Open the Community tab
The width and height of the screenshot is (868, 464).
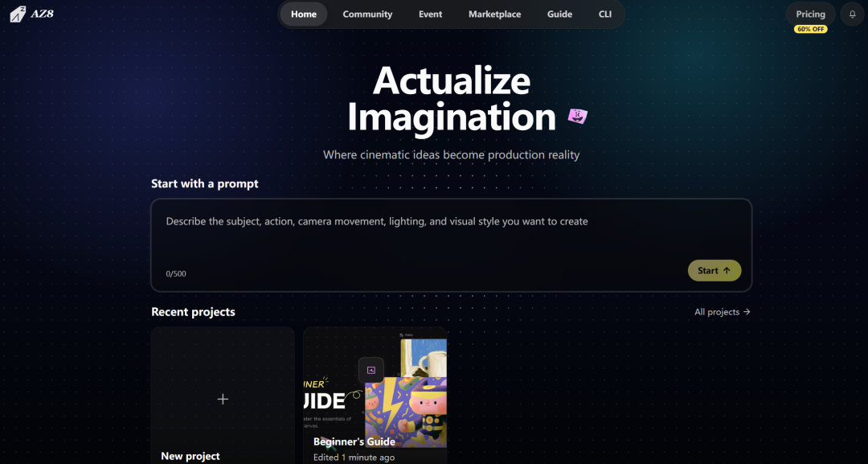pyautogui.click(x=367, y=14)
